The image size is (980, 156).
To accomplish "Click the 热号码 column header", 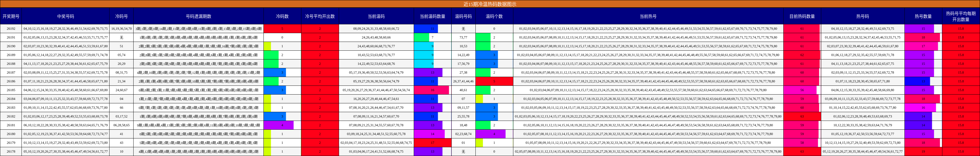I will coord(862,16).
